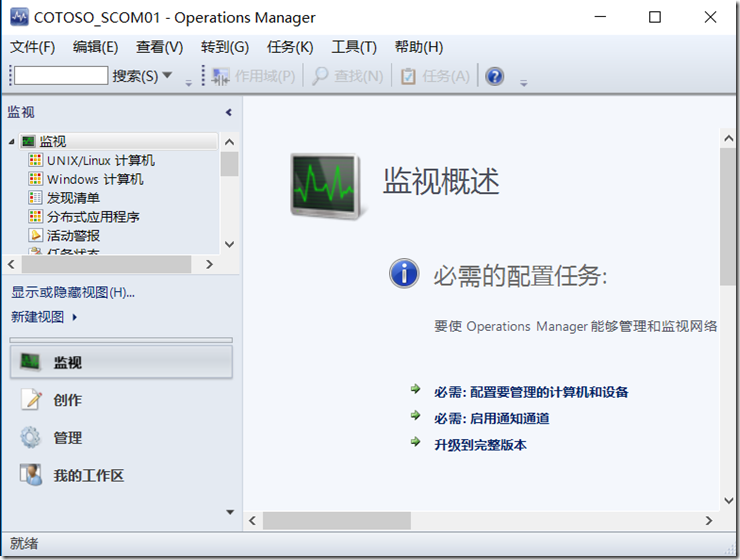This screenshot has width=740, height=560.
Task: Open toolbar options arrow after help icon
Action: (523, 83)
